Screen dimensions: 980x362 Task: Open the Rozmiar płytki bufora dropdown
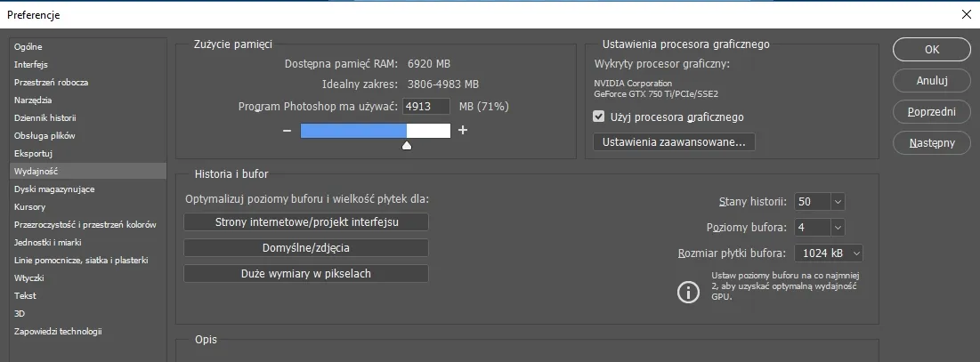855,253
